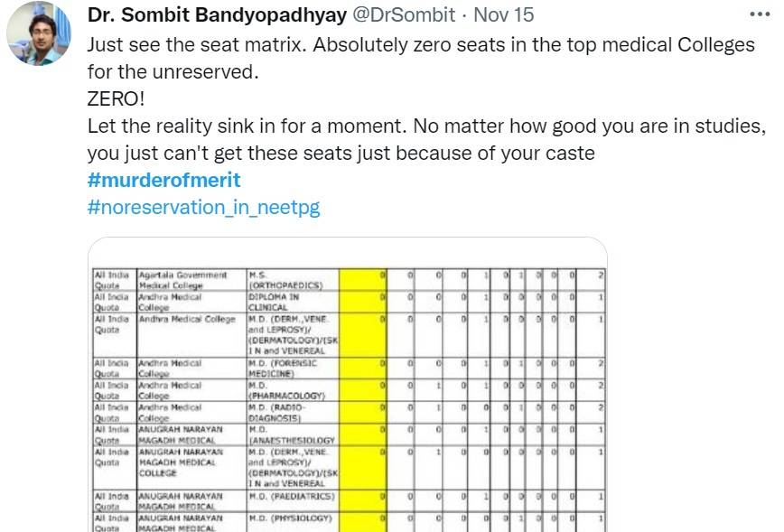Screen dimensions: 784x532
Task: Select the M.D. (RADIO-DIAGNOSIS) cell
Action: (291, 413)
